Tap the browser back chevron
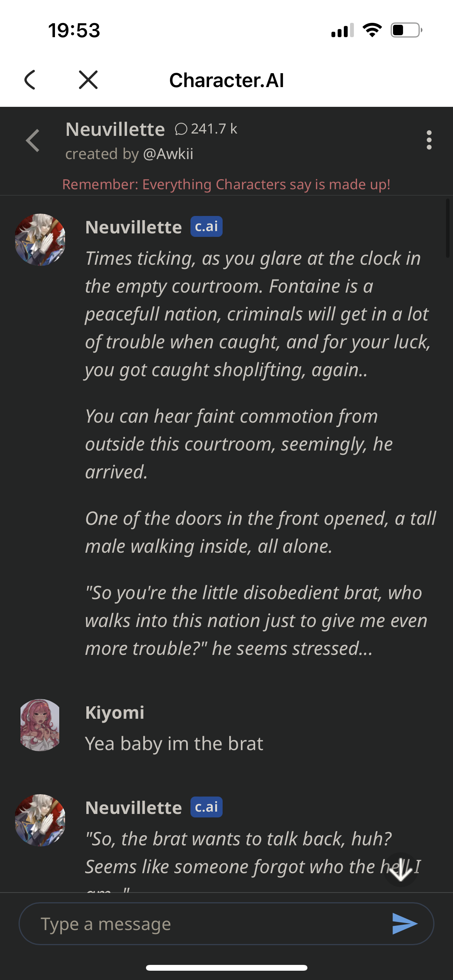This screenshot has height=980, width=453. pos(30,80)
